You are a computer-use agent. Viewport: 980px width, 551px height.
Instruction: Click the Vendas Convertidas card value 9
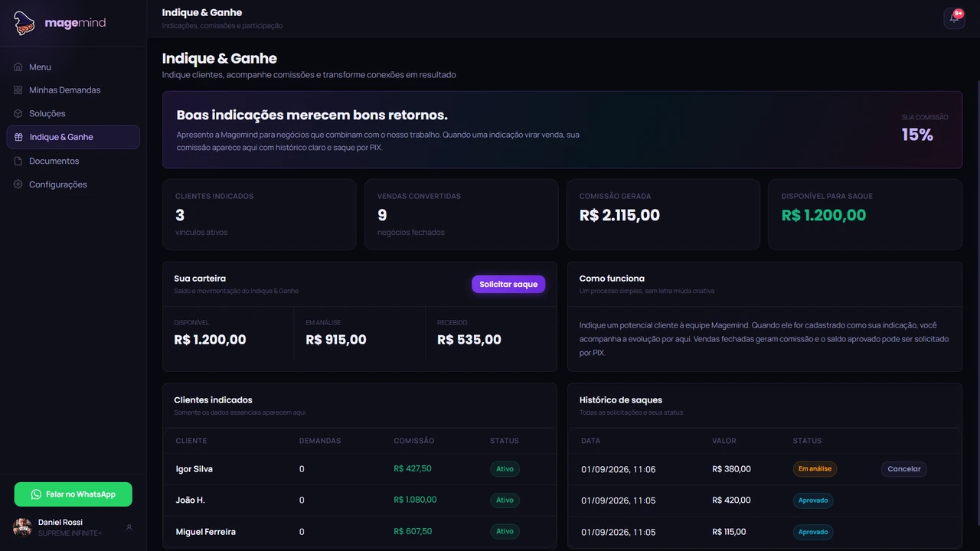[382, 215]
